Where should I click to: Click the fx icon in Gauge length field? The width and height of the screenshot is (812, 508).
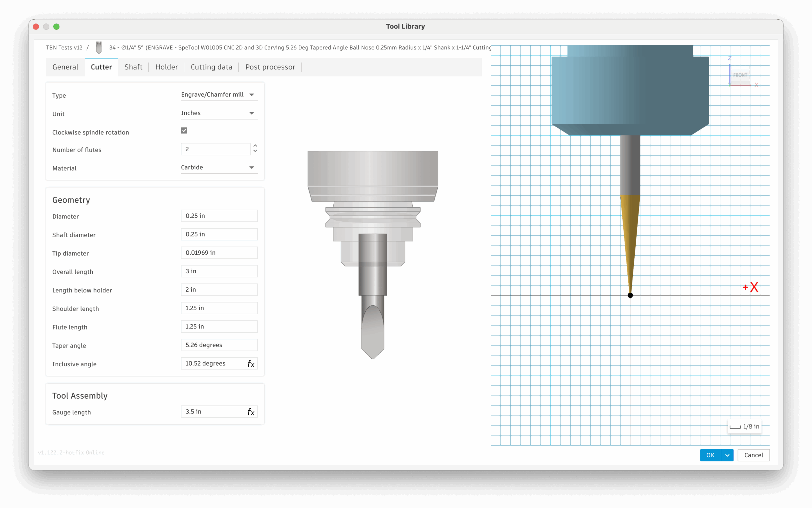pyautogui.click(x=251, y=412)
